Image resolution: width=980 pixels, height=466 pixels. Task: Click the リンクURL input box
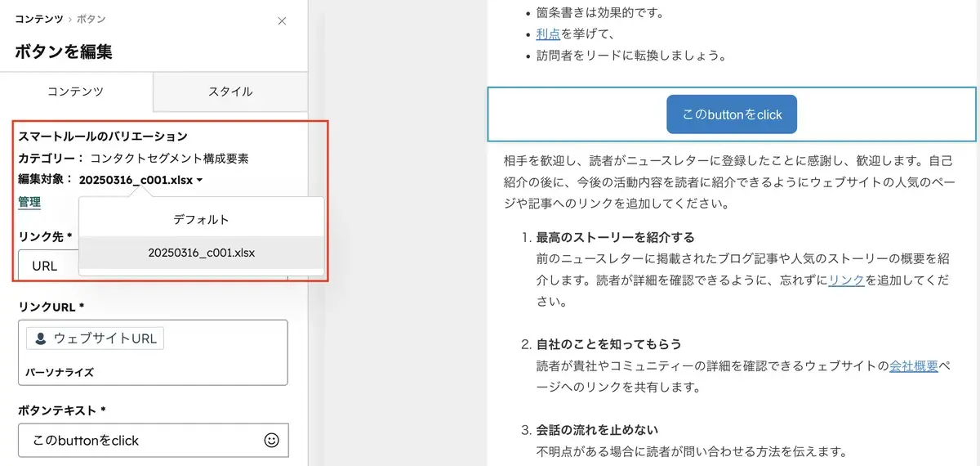click(153, 352)
